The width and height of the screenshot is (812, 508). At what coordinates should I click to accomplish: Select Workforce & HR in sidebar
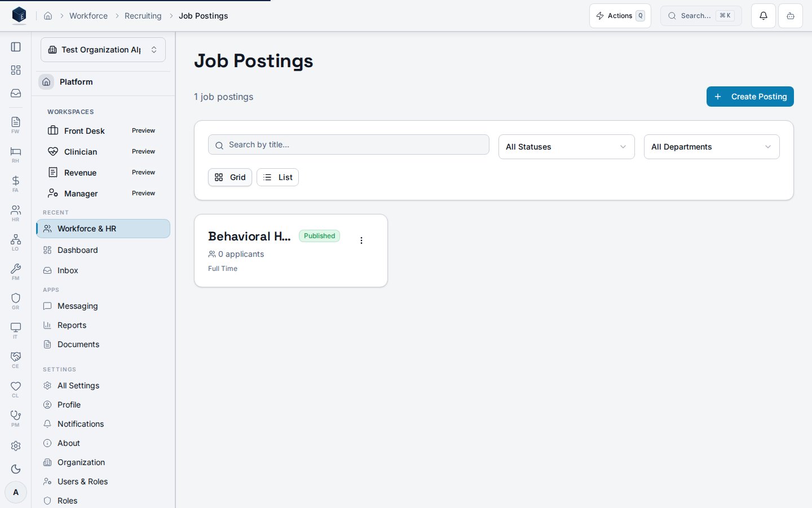[103, 229]
